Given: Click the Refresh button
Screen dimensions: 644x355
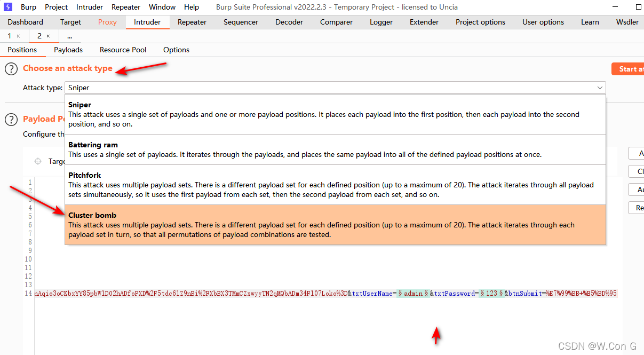Looking at the screenshot, I should tap(637, 208).
